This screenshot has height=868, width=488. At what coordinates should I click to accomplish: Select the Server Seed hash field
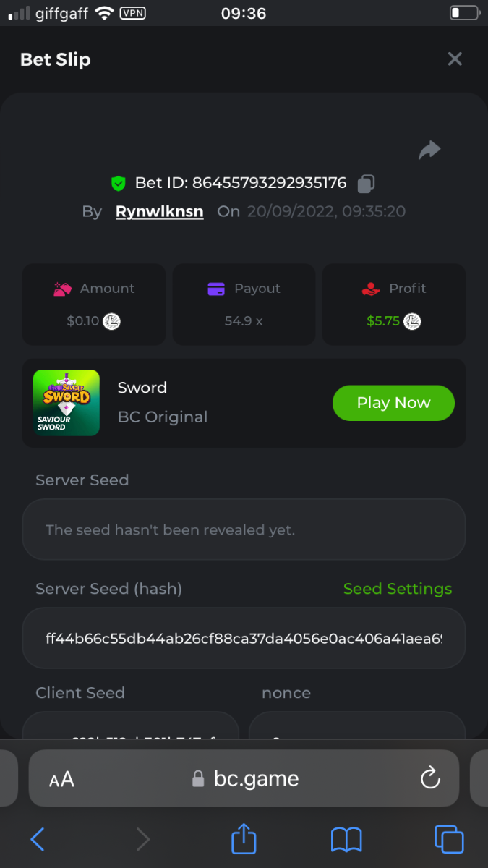coord(244,639)
